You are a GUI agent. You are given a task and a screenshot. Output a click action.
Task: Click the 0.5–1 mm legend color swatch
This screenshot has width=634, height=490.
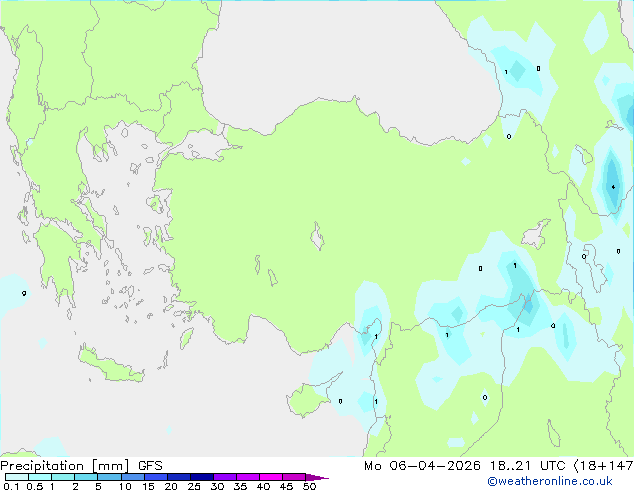(x=40, y=477)
